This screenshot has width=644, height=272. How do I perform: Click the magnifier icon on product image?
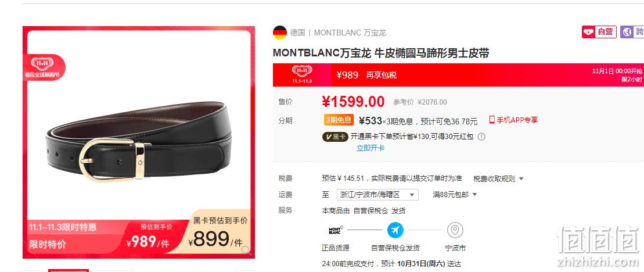click(x=246, y=250)
